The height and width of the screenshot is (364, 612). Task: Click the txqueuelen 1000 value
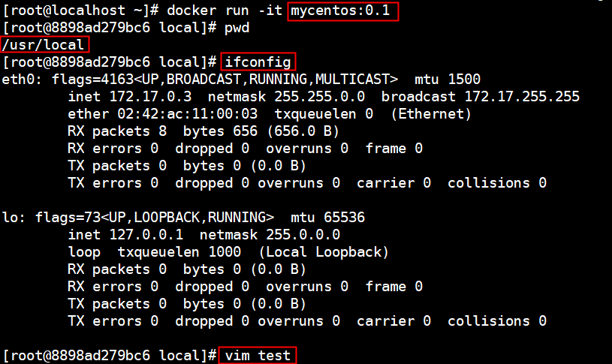179,252
